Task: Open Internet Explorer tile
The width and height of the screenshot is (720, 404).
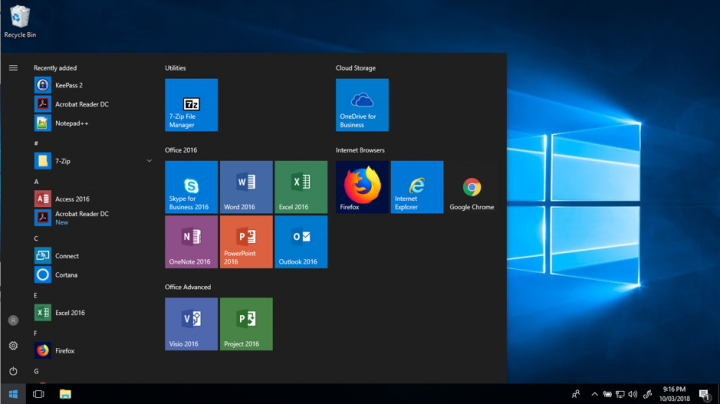Action: (417, 186)
